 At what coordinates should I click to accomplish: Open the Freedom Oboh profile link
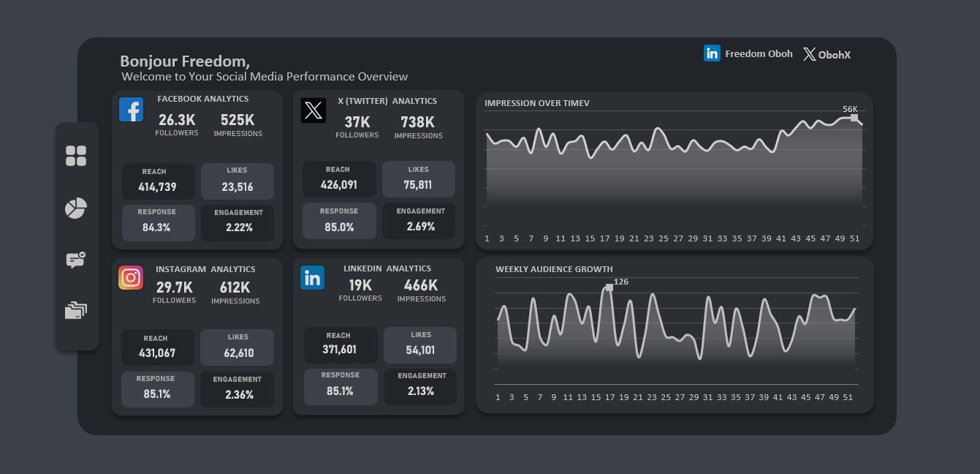[759, 53]
